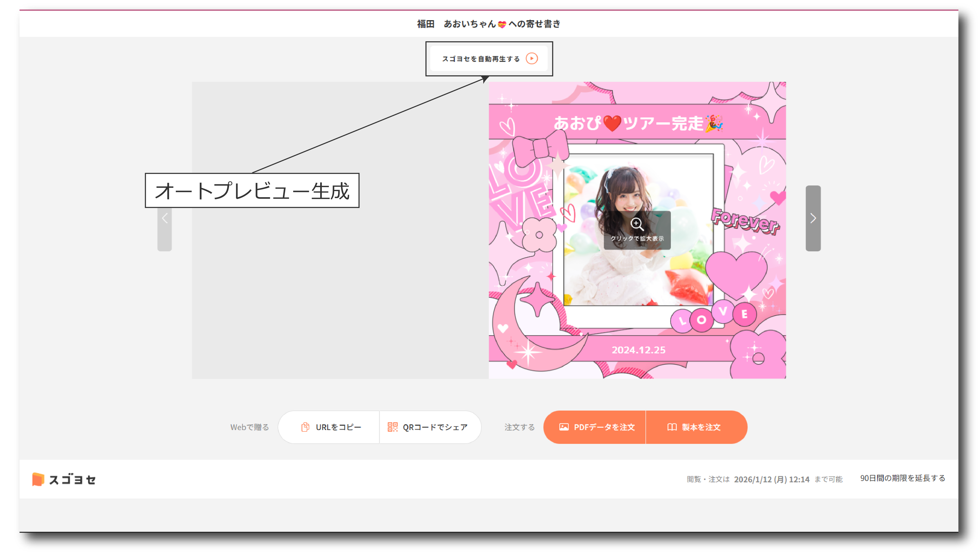The image size is (980, 555).
Task: Click the picture icon on PDFデータを注文 button
Action: tap(564, 427)
